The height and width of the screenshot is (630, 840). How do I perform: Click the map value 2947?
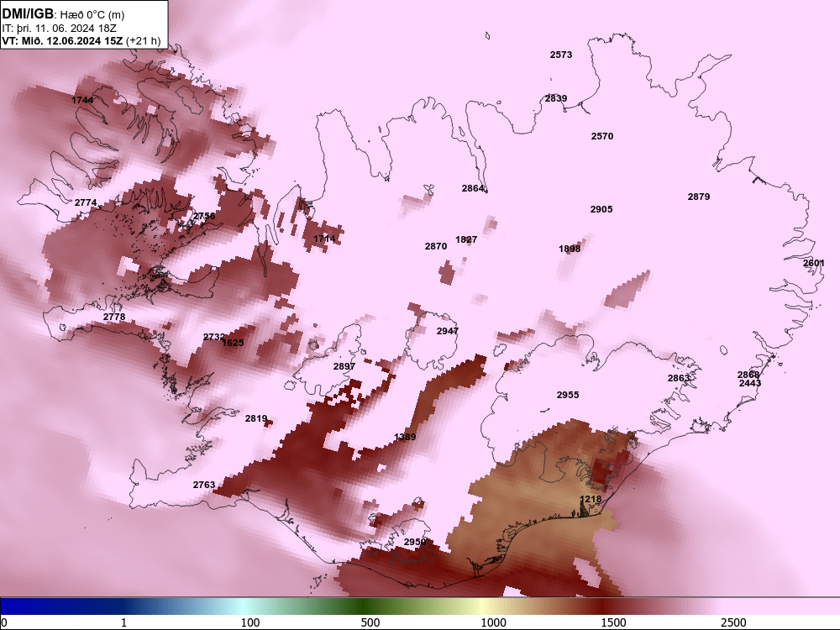click(448, 332)
